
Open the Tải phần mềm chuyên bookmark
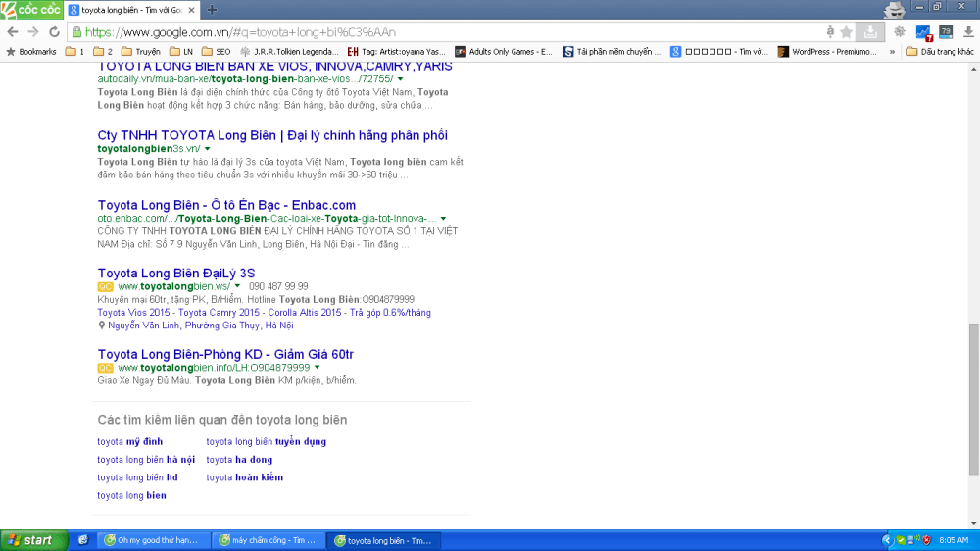[x=612, y=52]
